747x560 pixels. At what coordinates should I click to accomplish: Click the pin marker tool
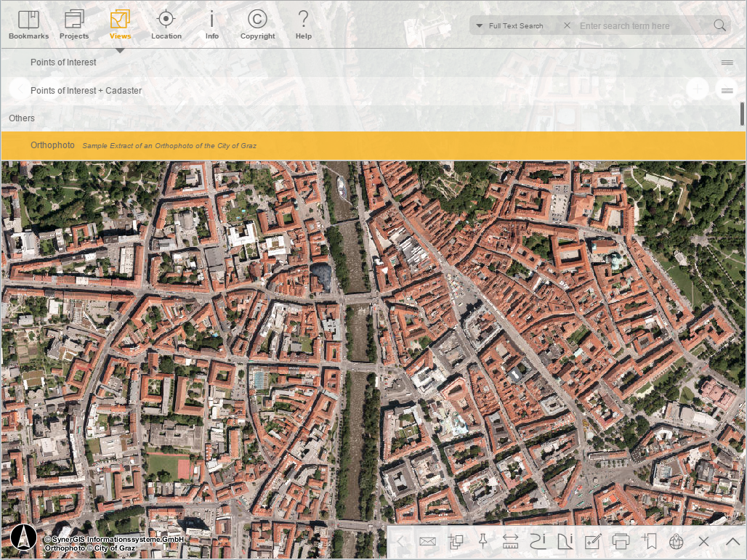[483, 541]
